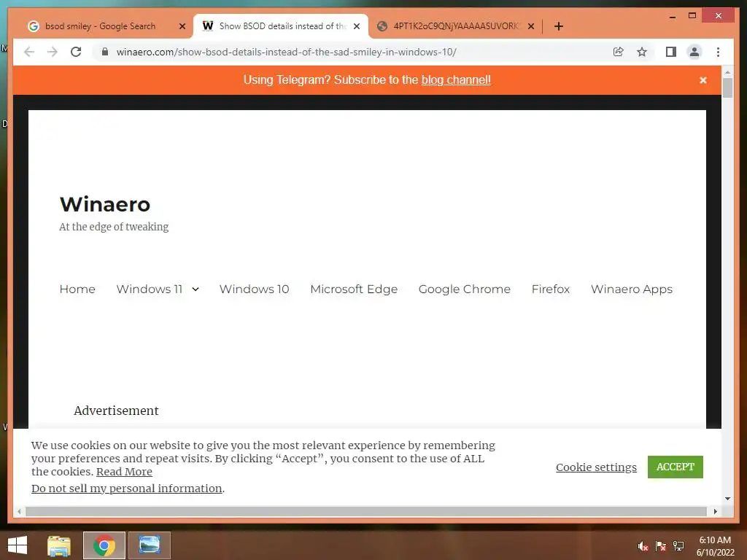Open the cookie Read More link
Viewport: 747px width, 560px height.
click(x=124, y=472)
